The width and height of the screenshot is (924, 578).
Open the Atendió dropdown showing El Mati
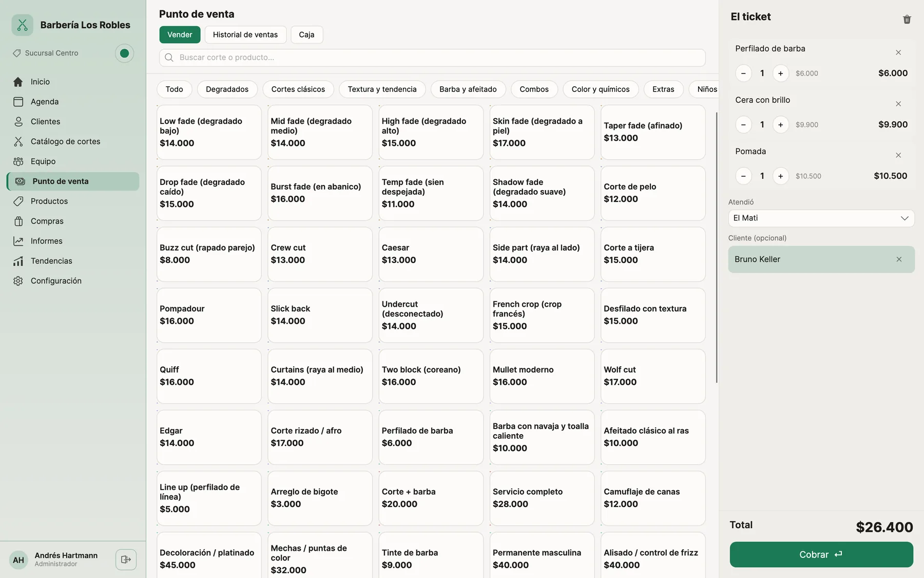pos(821,218)
